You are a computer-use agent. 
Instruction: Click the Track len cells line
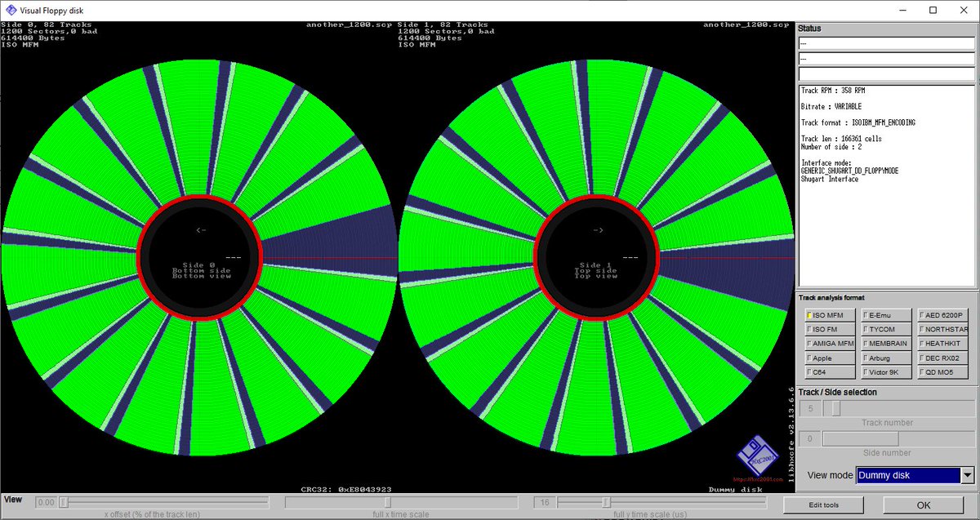click(841, 139)
